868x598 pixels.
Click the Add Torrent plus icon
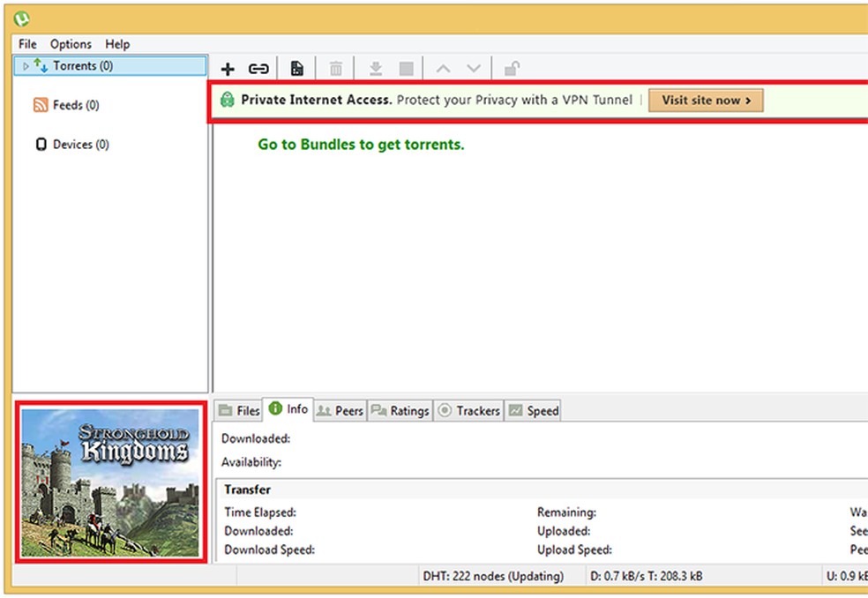228,68
